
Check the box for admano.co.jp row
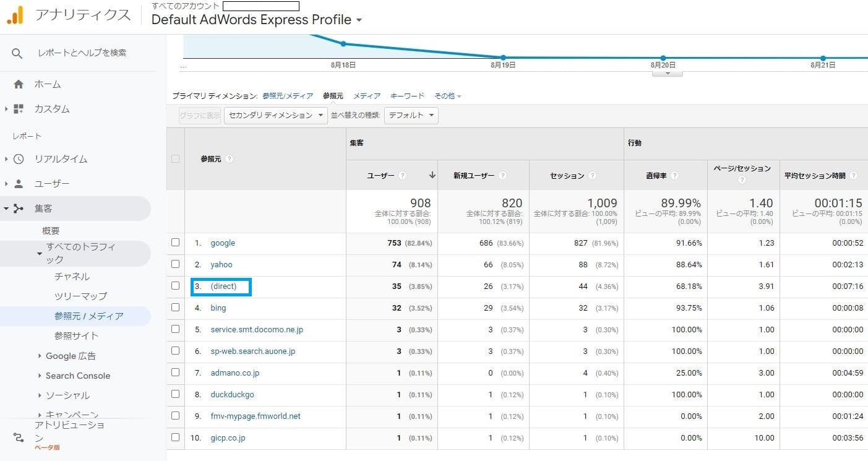176,373
